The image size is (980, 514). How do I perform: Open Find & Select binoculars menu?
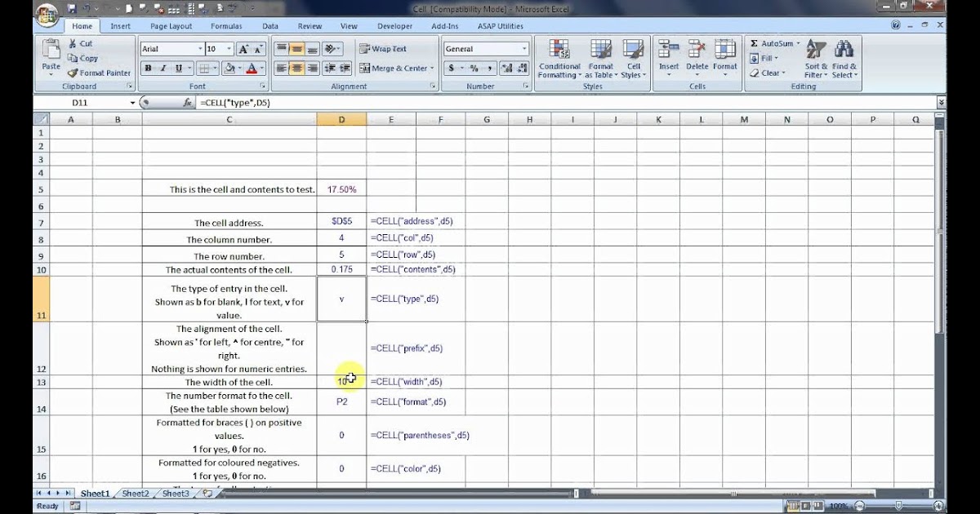tap(844, 59)
